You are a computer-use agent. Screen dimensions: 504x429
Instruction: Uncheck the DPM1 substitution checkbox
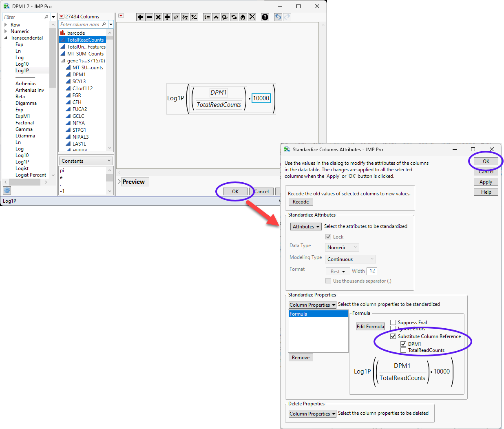[x=403, y=344]
